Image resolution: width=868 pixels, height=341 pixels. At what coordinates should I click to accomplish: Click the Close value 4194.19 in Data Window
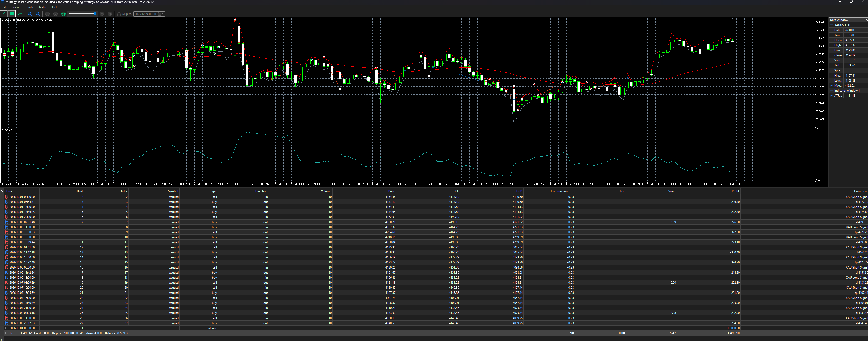pyautogui.click(x=850, y=55)
